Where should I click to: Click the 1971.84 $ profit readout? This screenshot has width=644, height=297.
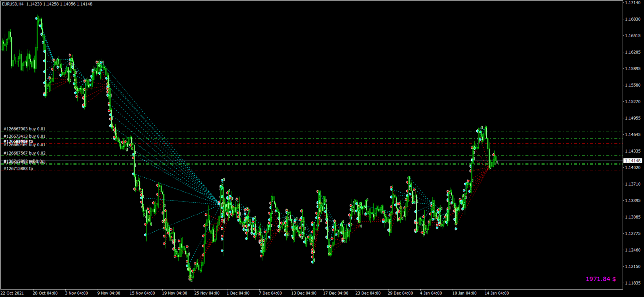click(x=601, y=279)
